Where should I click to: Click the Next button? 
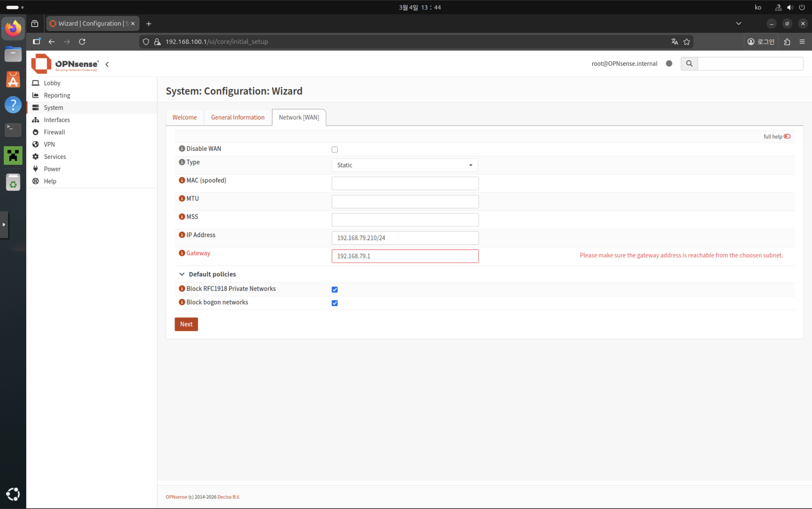click(186, 324)
